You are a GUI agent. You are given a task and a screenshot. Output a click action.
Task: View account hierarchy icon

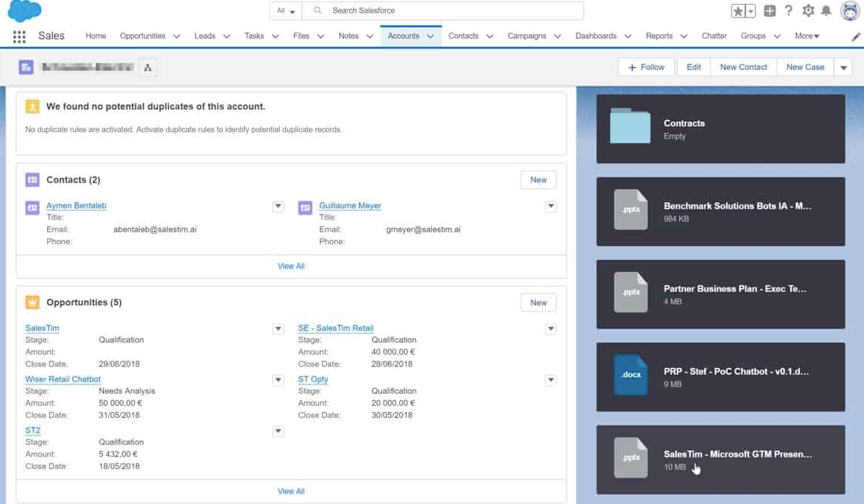[148, 67]
